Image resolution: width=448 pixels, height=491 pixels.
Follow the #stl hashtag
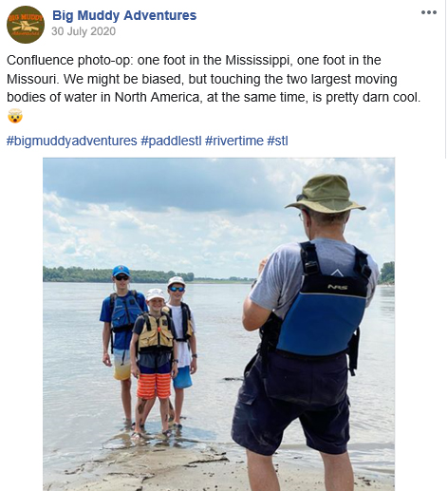277,141
